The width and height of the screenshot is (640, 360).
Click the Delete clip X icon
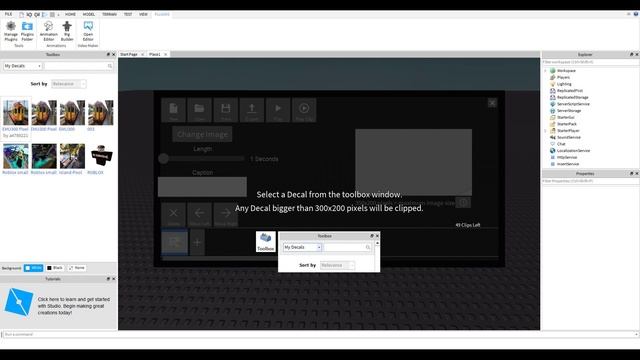pyautogui.click(x=173, y=213)
